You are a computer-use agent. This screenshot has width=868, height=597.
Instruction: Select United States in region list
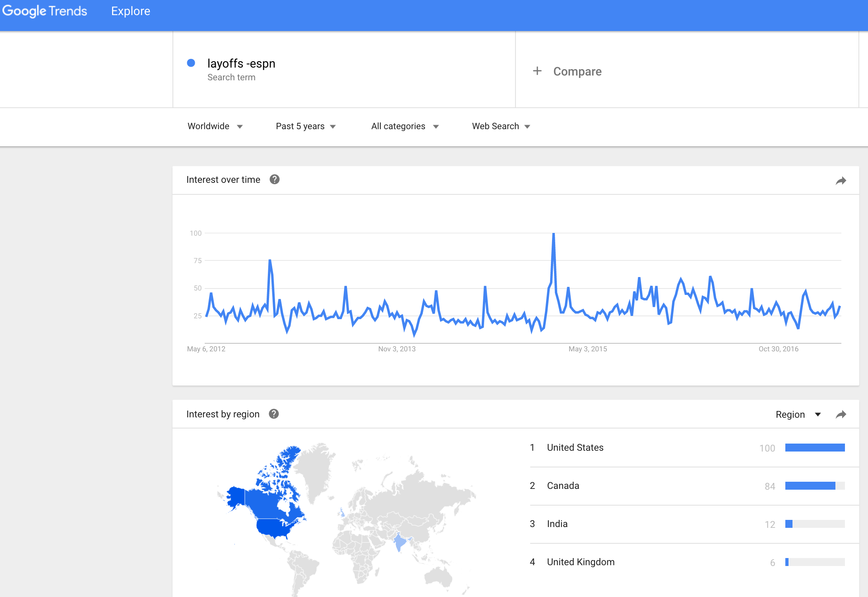point(575,448)
